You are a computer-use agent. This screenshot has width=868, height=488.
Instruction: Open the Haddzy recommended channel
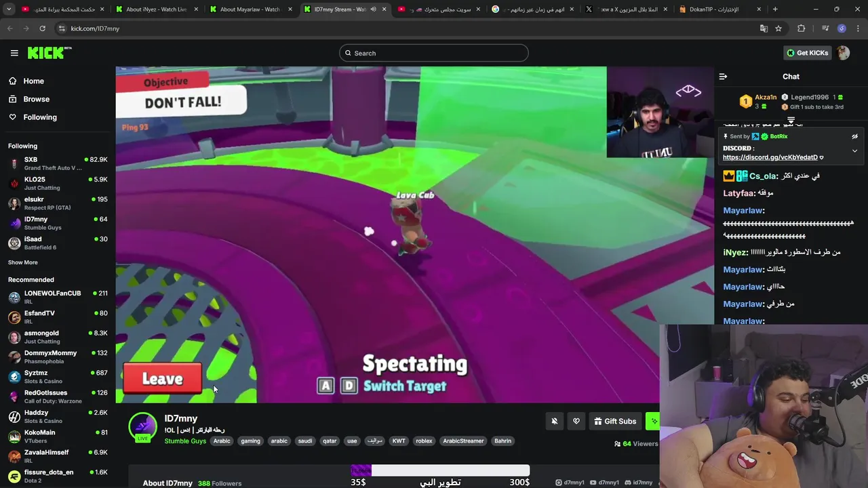[x=58, y=416]
